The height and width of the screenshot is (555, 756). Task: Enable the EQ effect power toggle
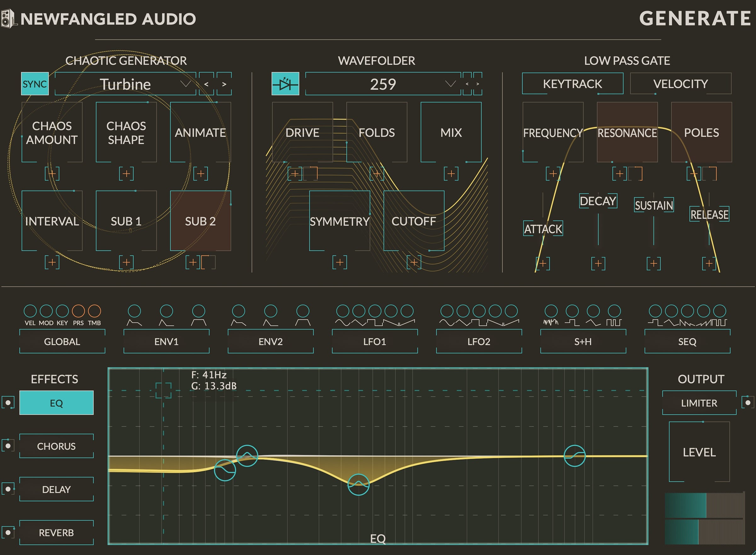tap(8, 402)
